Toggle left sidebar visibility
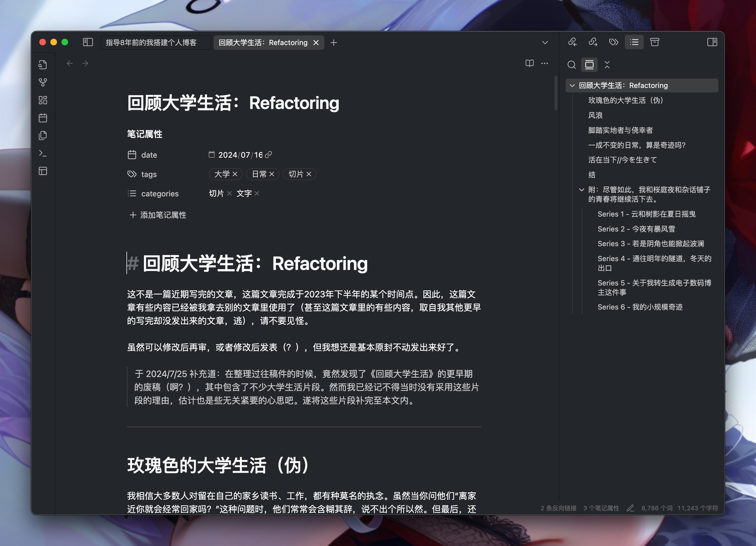Viewport: 756px width, 546px height. click(x=88, y=42)
